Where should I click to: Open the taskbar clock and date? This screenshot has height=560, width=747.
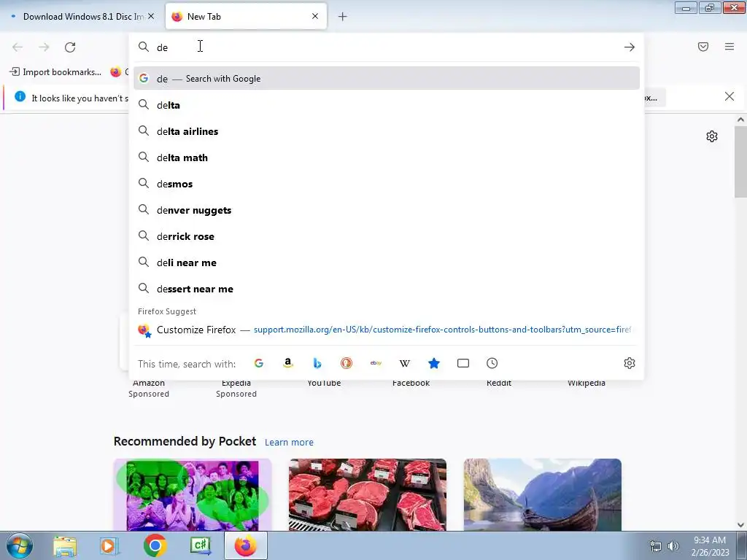(710, 546)
